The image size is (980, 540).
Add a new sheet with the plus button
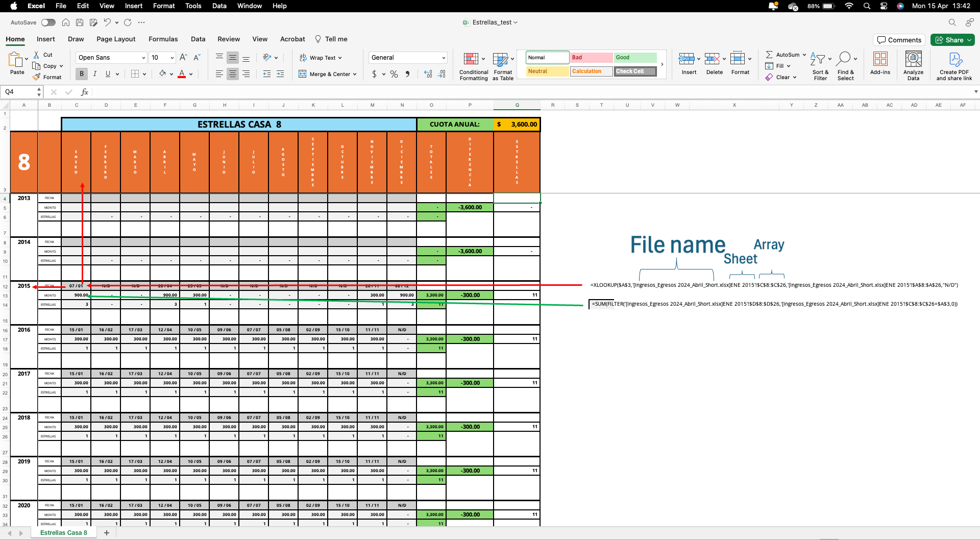coord(107,533)
